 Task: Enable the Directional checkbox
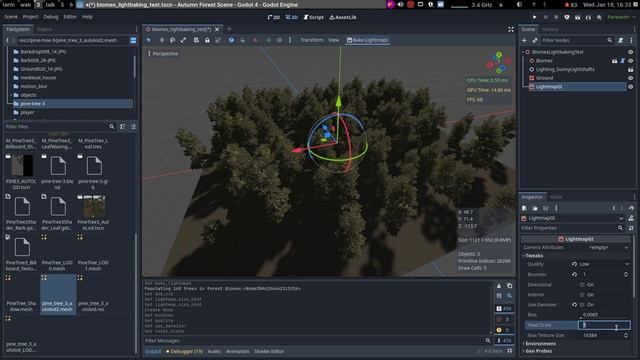[x=582, y=284]
